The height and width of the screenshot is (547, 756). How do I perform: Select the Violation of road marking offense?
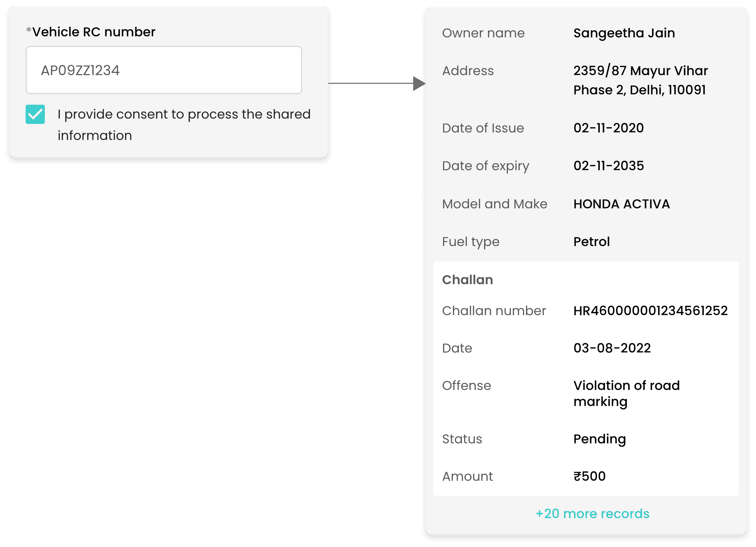627,393
